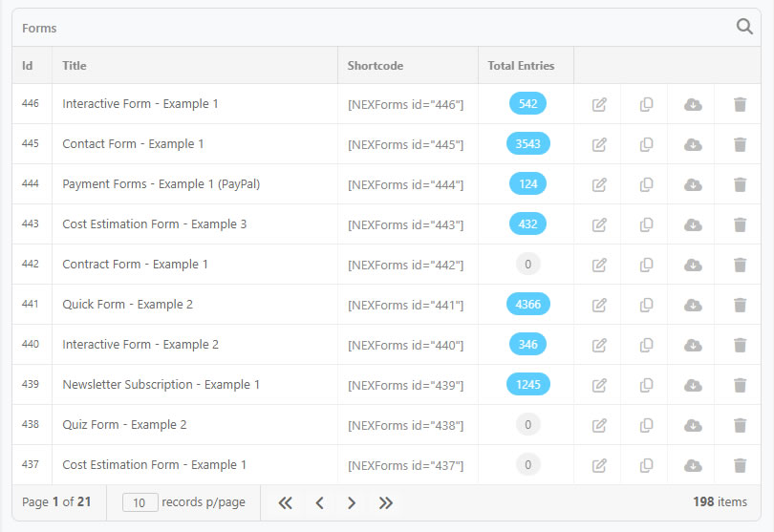
Task: Edit the Contract Form - Example 1
Action: tap(599, 265)
